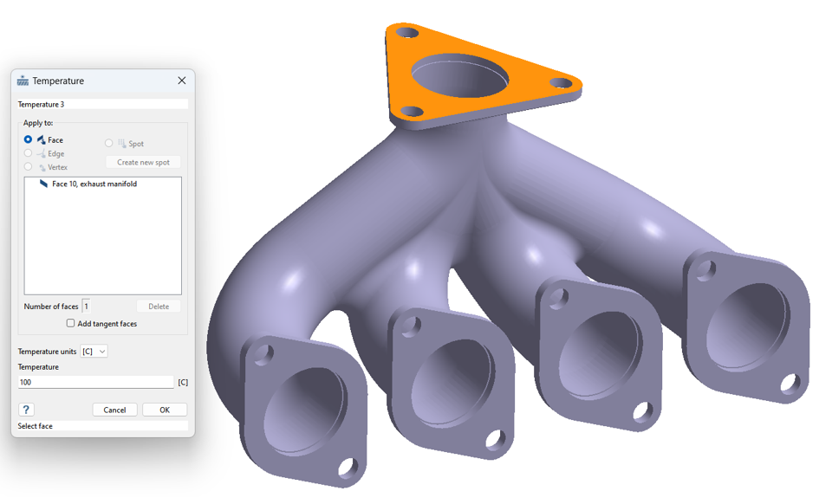Click the Face selection type icon
Screen dimensions: 832x504
point(41,139)
